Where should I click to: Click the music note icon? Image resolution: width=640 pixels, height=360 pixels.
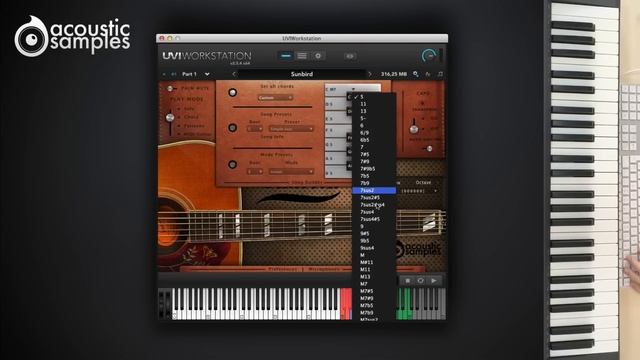440,74
